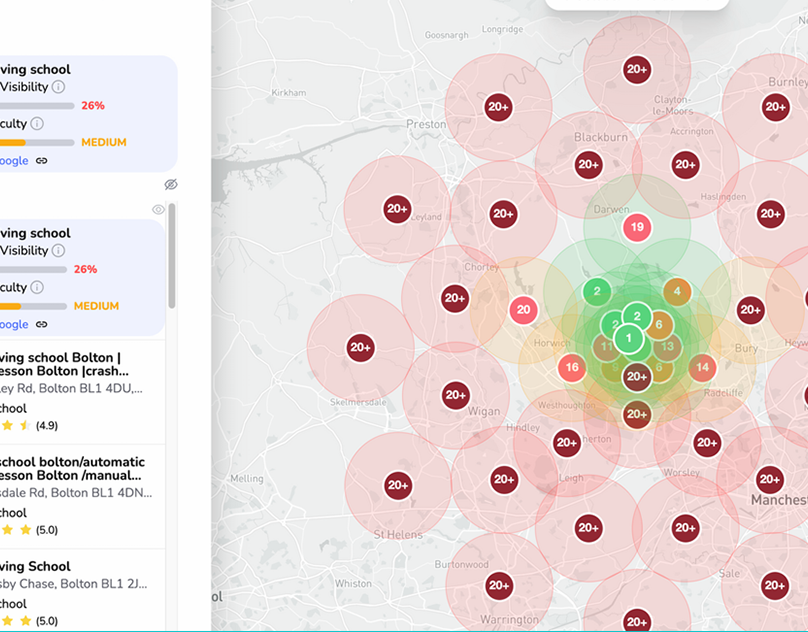This screenshot has height=632, width=808.
Task: Click the 'sdale Rd, Bolton BL1 4DN' address
Action: [76, 493]
